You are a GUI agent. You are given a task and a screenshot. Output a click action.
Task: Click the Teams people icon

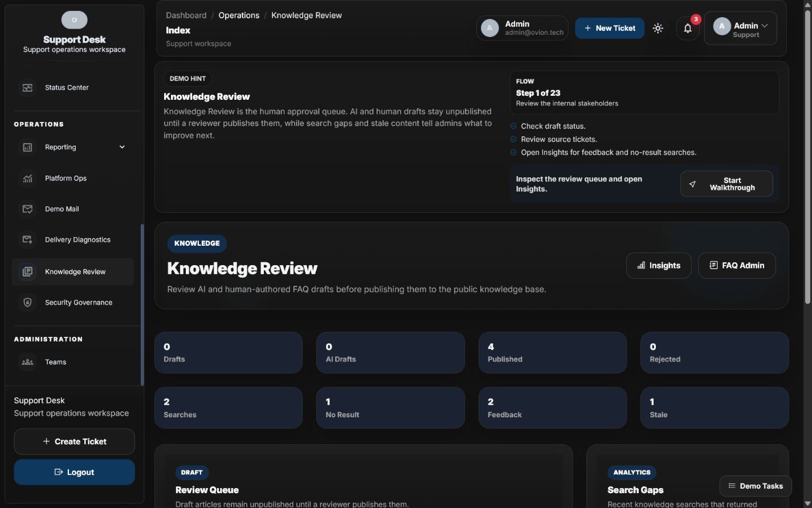click(x=27, y=362)
